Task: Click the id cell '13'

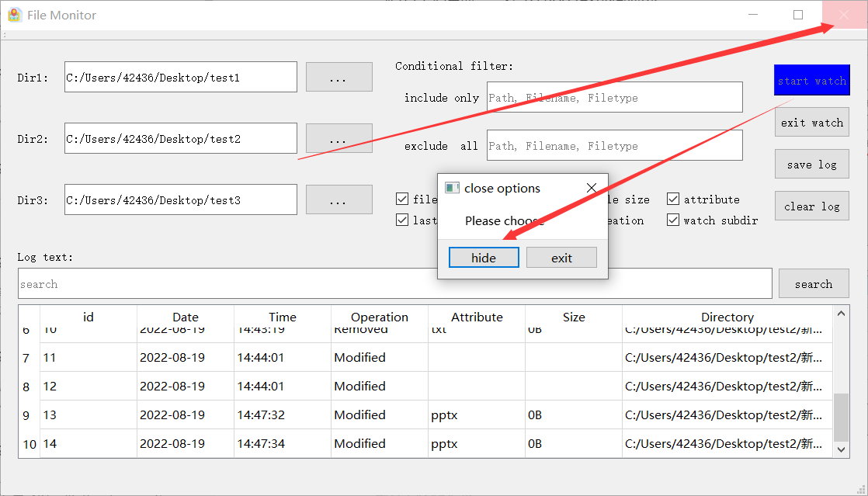Action: coord(89,415)
